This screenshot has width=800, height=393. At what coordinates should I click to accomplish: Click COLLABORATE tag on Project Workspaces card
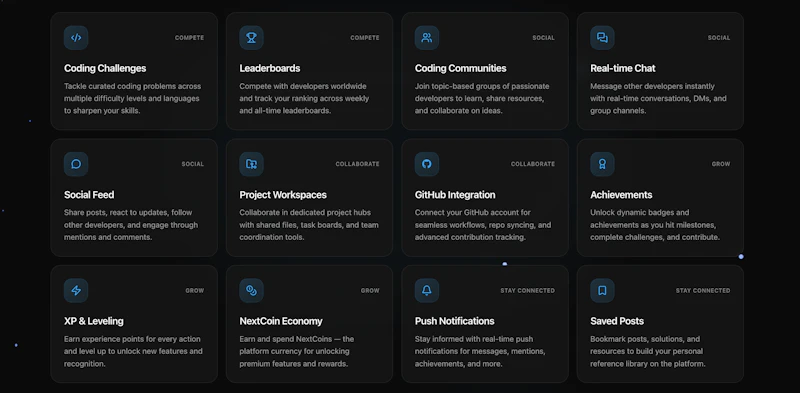pos(357,164)
